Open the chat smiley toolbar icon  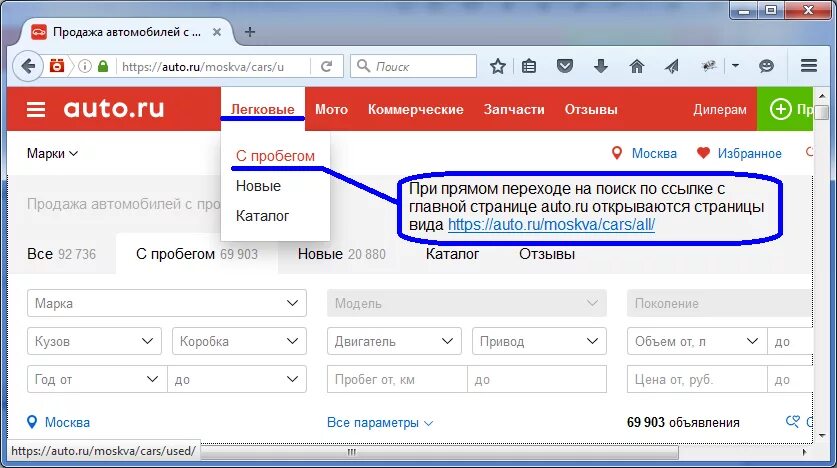[767, 66]
